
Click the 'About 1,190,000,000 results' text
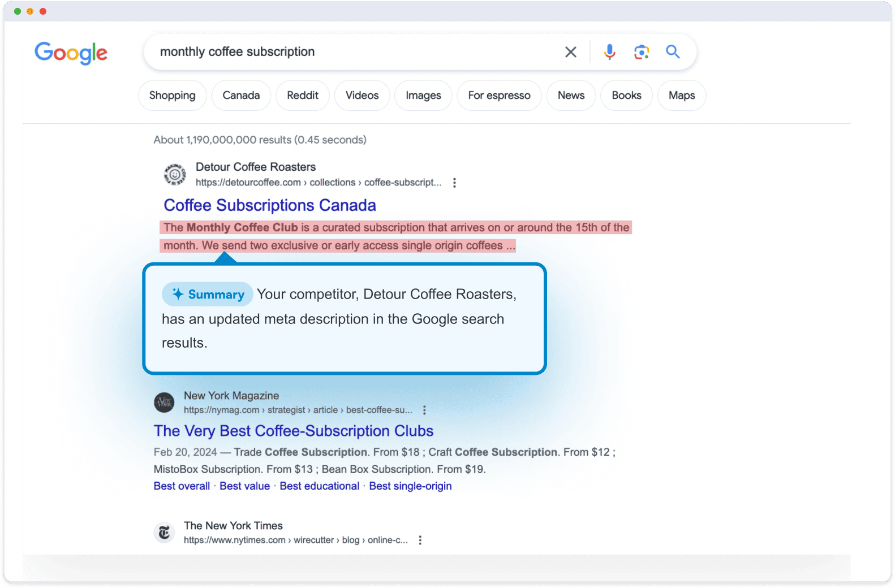coord(260,140)
